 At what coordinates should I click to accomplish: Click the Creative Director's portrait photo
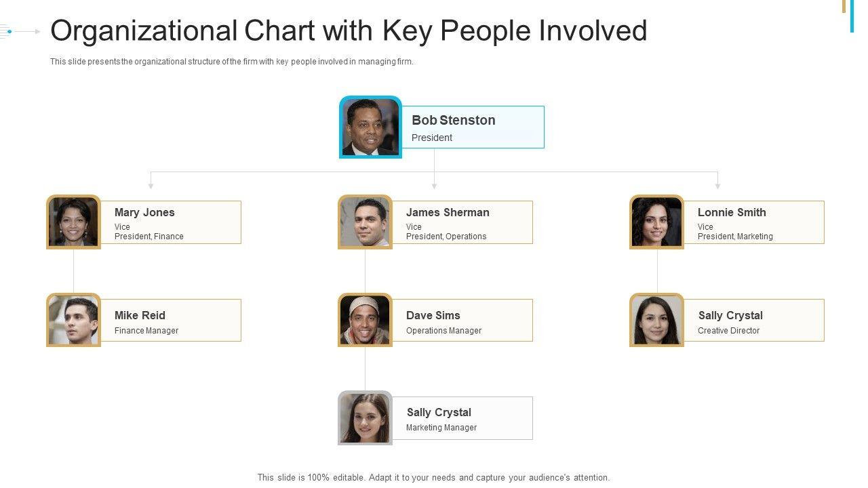pos(656,320)
